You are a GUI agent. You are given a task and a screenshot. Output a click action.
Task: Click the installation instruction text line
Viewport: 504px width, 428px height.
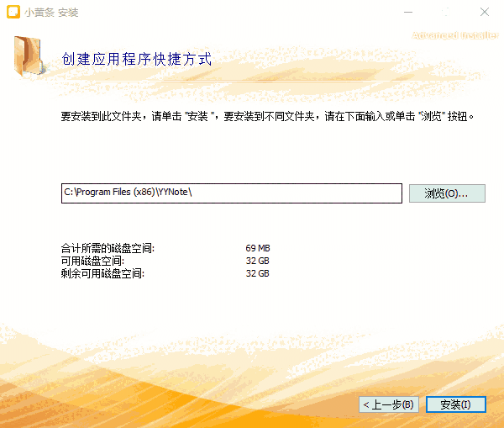point(267,116)
